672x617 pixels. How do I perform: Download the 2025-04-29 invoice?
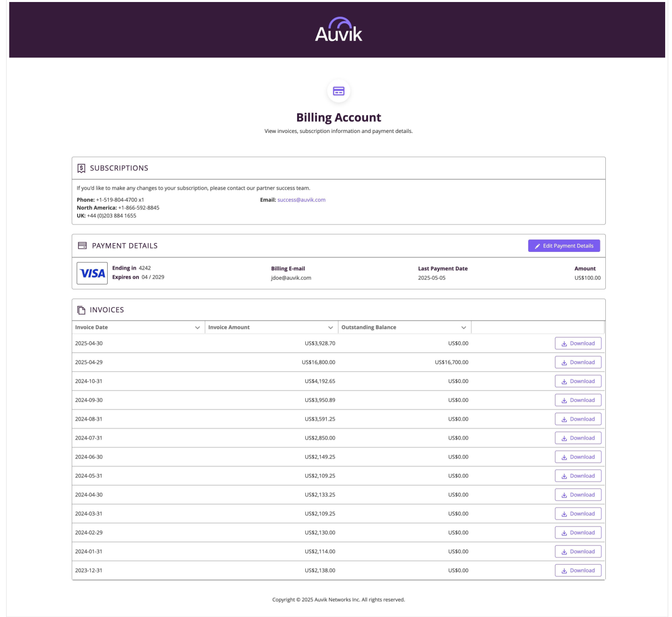(x=578, y=362)
